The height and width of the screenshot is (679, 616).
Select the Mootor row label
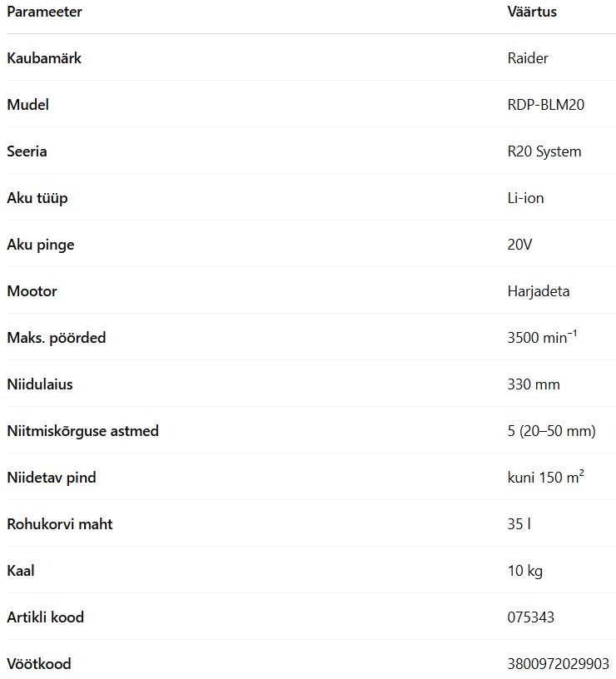(x=32, y=291)
